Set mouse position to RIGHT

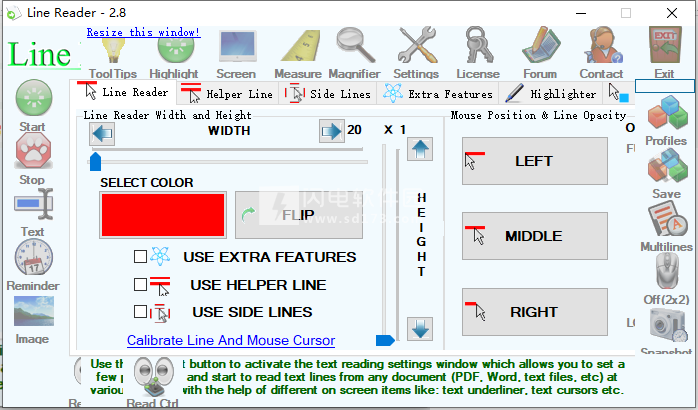coord(535,312)
